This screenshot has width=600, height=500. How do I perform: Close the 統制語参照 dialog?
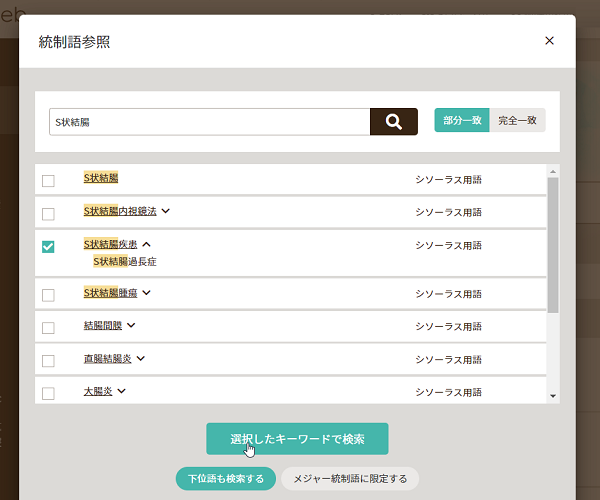[x=549, y=41]
